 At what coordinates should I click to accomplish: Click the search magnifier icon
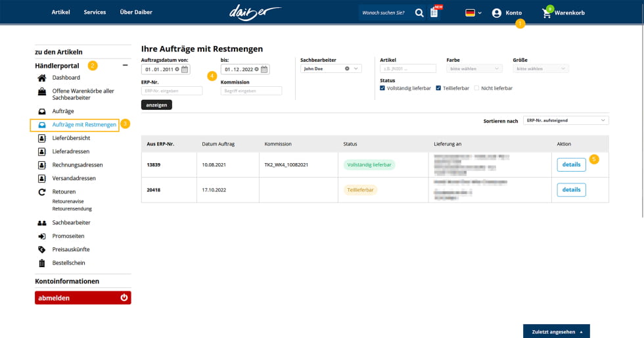pos(419,12)
